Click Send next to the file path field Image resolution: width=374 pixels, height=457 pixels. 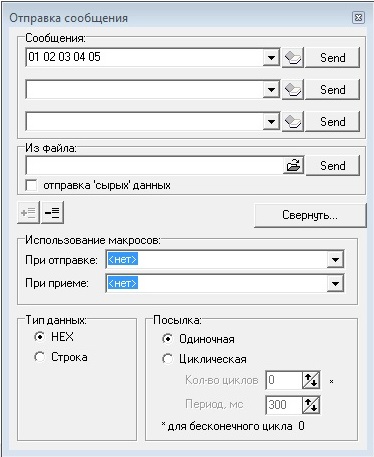[x=332, y=165]
